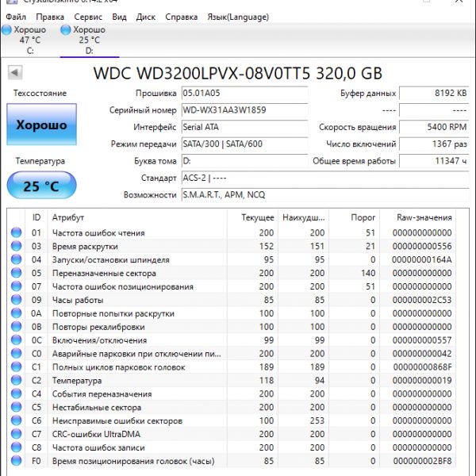Click status icon for attribute F0

tap(16, 461)
